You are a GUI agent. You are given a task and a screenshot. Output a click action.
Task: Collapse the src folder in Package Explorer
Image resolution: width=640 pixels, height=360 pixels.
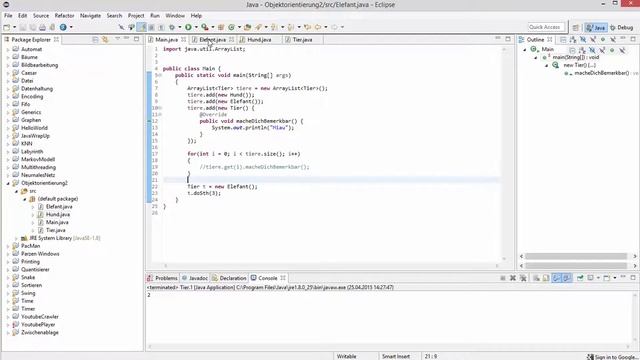coord(16,191)
